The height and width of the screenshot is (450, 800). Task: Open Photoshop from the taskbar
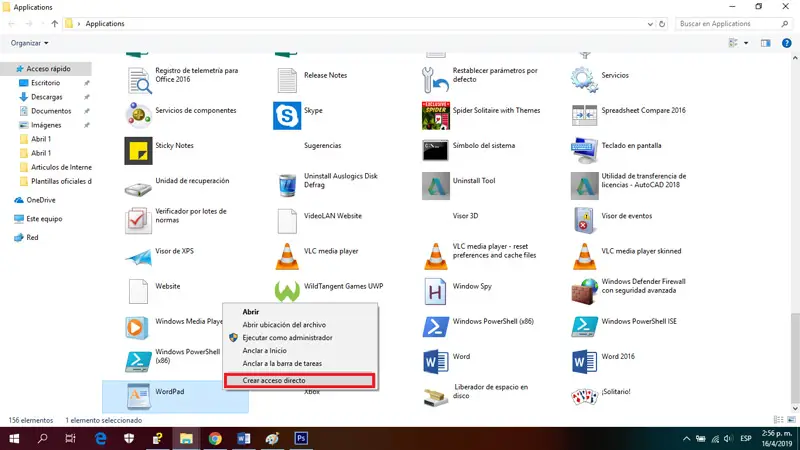[301, 439]
